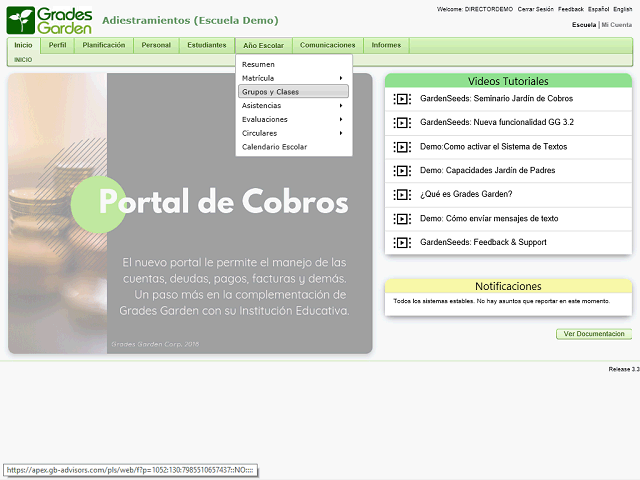Viewport: 640px width, 480px height.
Task: Select the Comunicaciones tab
Action: (x=327, y=45)
